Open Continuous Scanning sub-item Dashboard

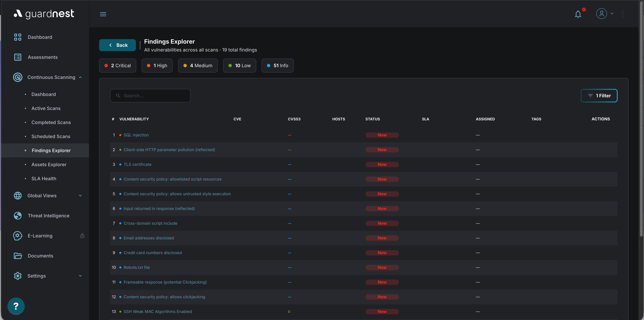pos(43,94)
